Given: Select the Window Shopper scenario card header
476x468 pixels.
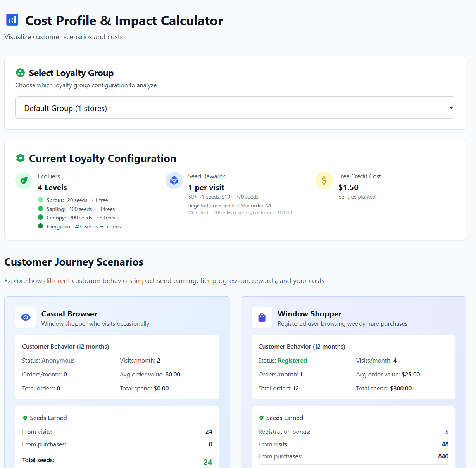Looking at the screenshot, I should pos(309,313).
